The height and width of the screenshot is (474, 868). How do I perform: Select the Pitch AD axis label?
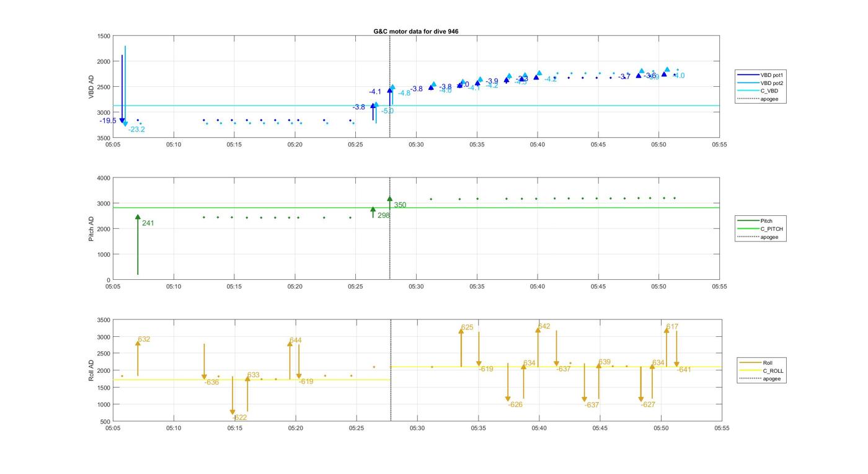(x=91, y=229)
